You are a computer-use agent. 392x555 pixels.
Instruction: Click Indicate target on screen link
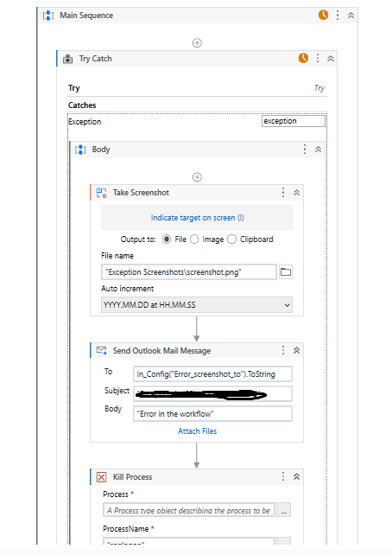[197, 218]
